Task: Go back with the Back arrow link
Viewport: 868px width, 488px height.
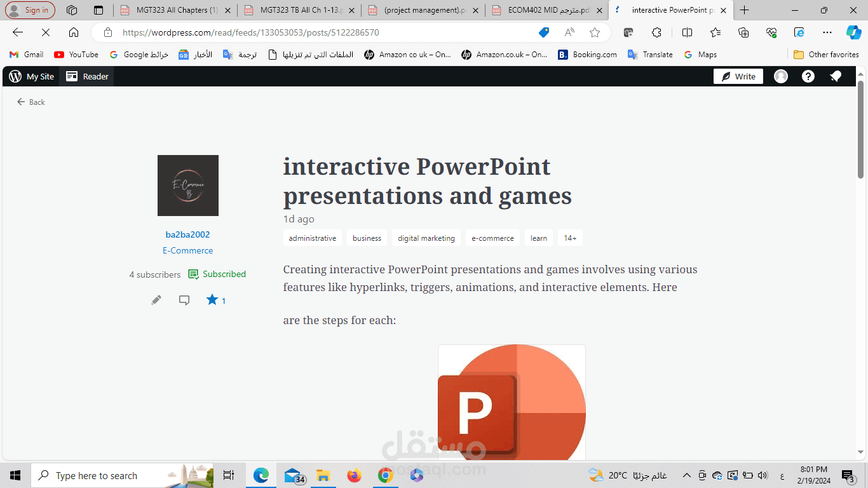Action: (31, 102)
